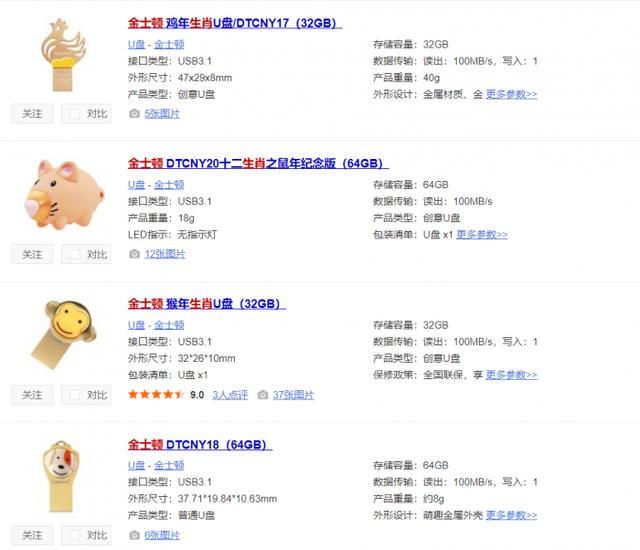Expand 更多参数 for DTCNY17 32GB
Screen dimensions: 640x550
pyautogui.click(x=511, y=95)
